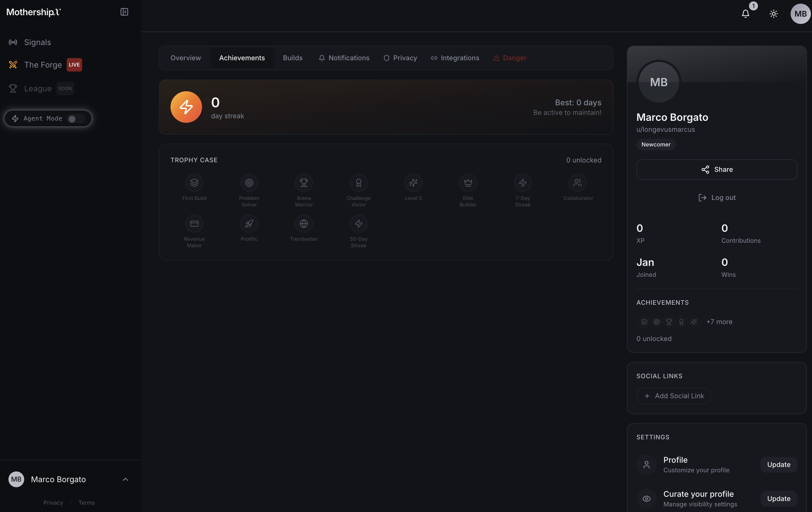Click the Share button
The height and width of the screenshot is (512, 812).
pos(716,170)
